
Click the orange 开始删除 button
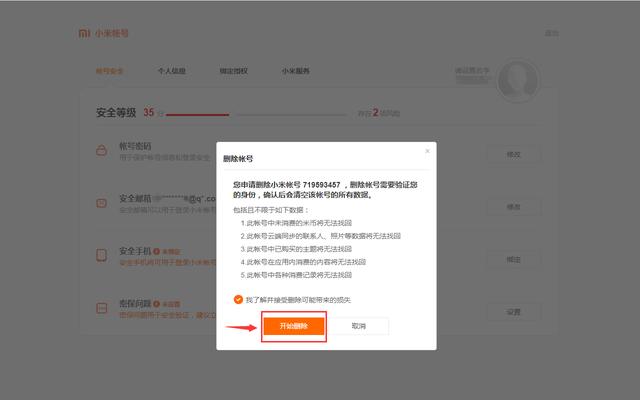pyautogui.click(x=294, y=326)
